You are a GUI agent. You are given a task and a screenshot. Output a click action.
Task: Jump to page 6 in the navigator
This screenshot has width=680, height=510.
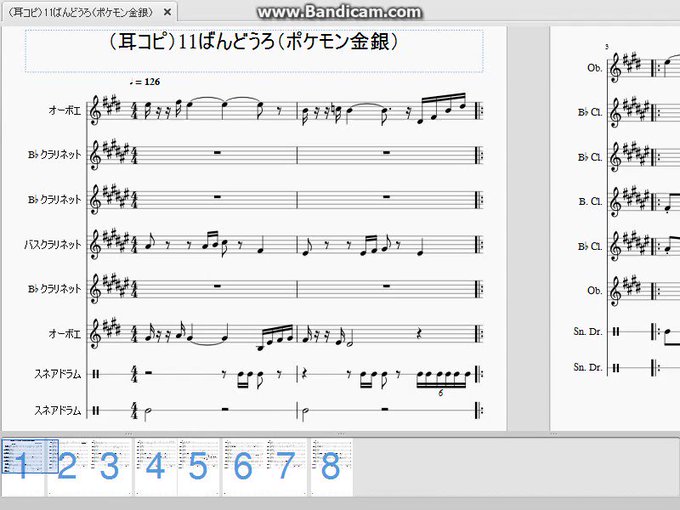click(x=243, y=467)
